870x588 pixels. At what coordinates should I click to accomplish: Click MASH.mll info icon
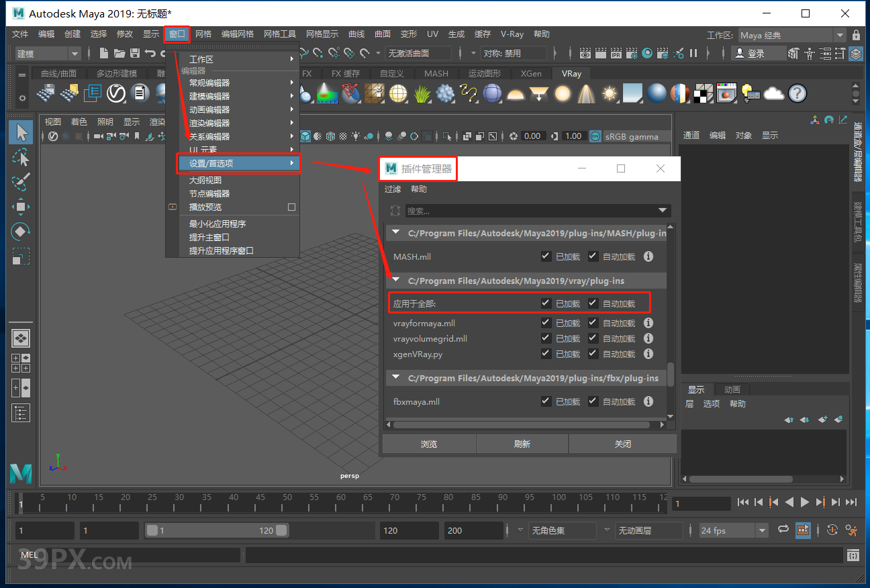tap(648, 256)
